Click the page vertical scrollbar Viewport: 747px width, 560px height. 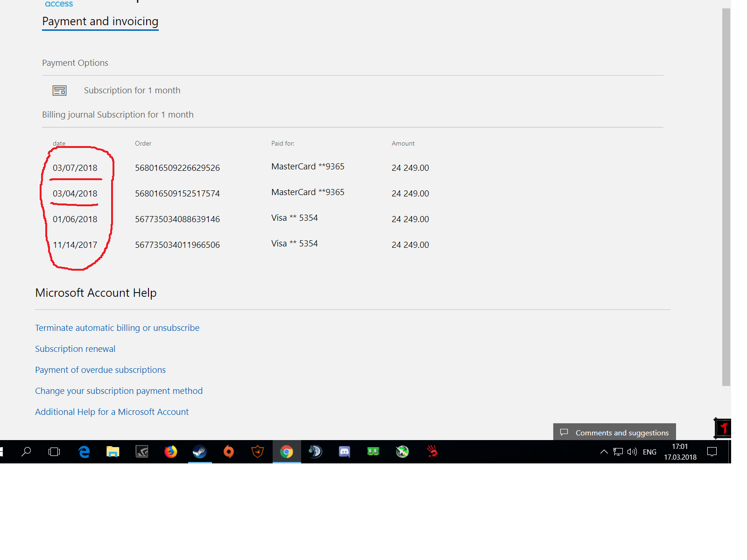[x=726, y=196]
